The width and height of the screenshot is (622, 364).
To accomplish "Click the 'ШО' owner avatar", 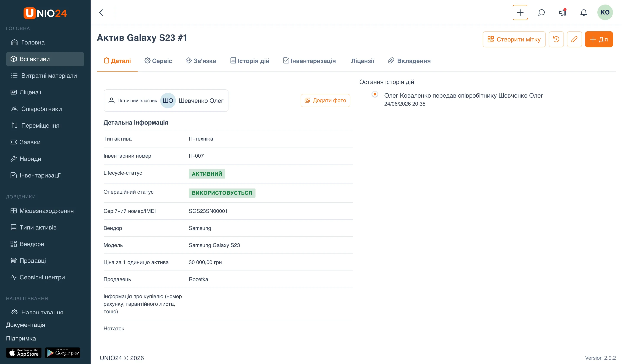I will point(168,101).
